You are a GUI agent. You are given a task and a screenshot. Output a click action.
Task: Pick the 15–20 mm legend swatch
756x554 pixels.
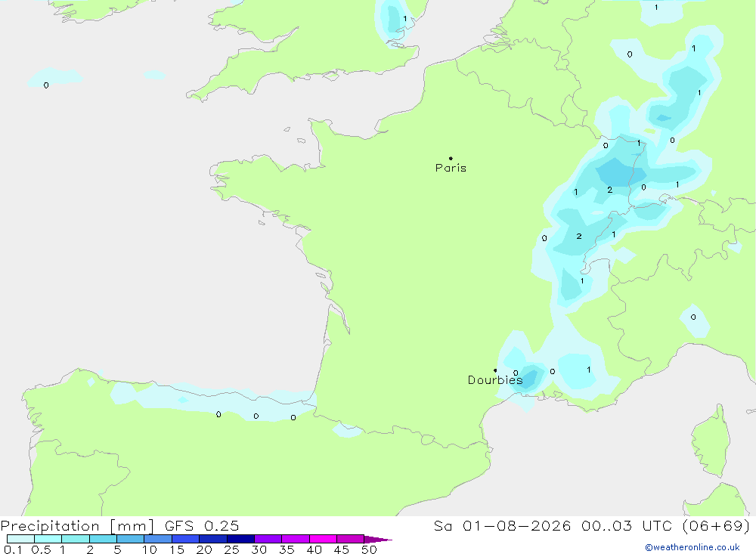coord(186,539)
